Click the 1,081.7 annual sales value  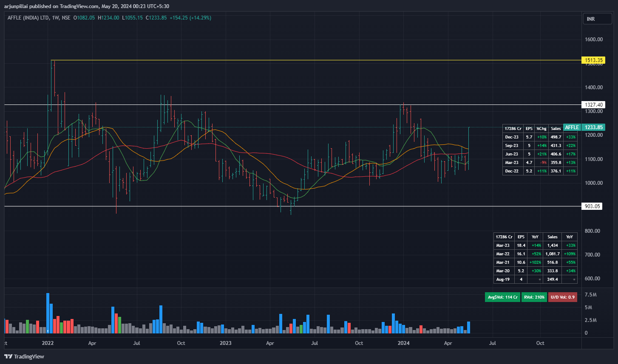pos(553,254)
